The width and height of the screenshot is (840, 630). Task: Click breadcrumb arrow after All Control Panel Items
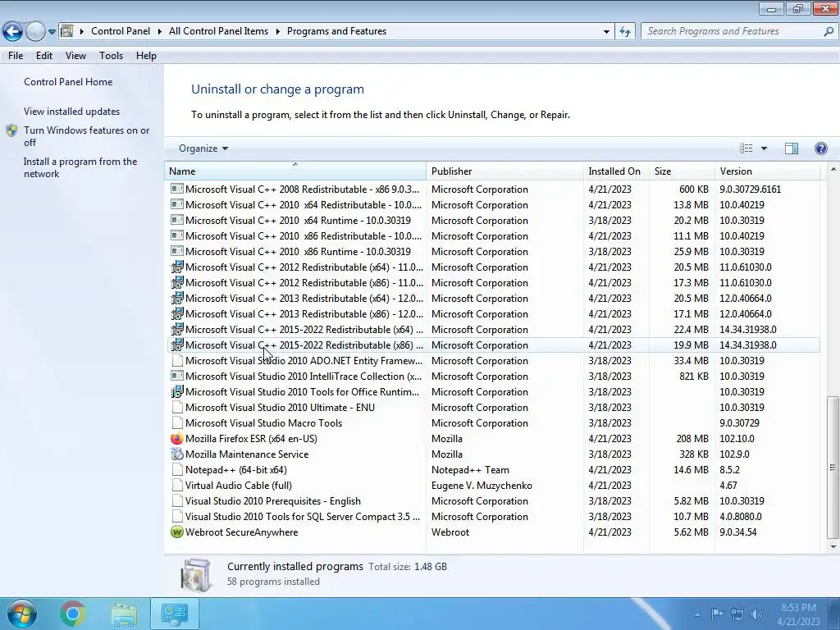pos(277,32)
